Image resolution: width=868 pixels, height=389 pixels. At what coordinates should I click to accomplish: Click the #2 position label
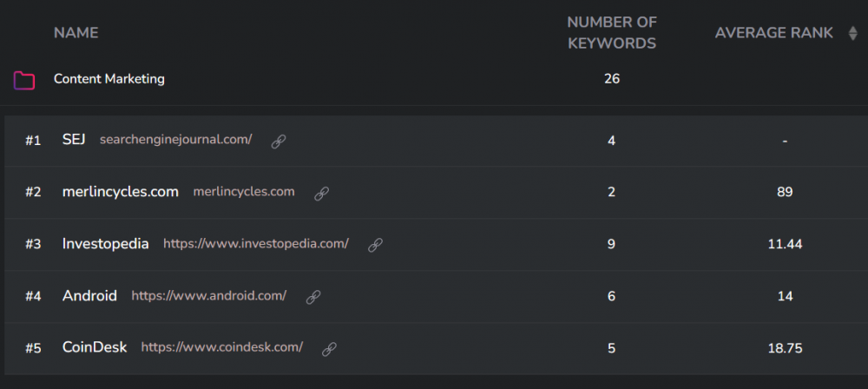point(33,192)
